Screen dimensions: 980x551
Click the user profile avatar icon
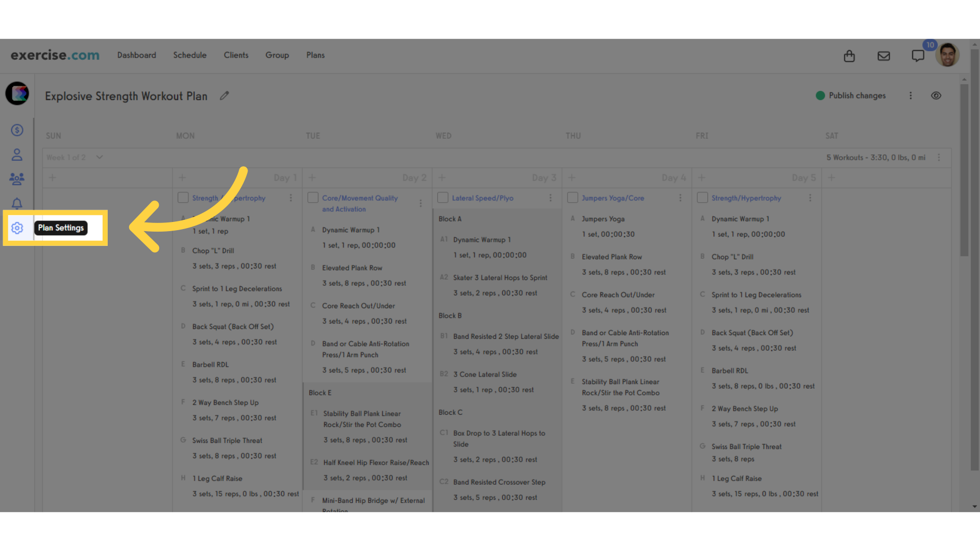click(x=948, y=55)
